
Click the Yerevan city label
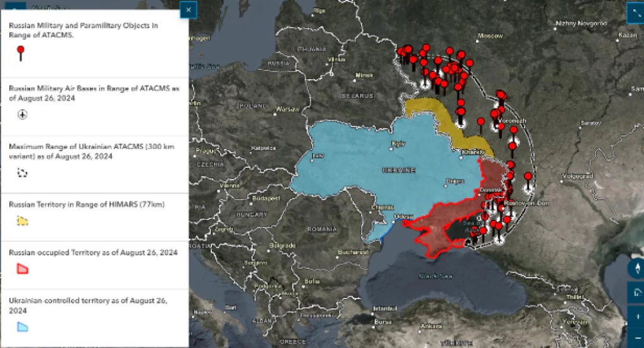(x=575, y=322)
